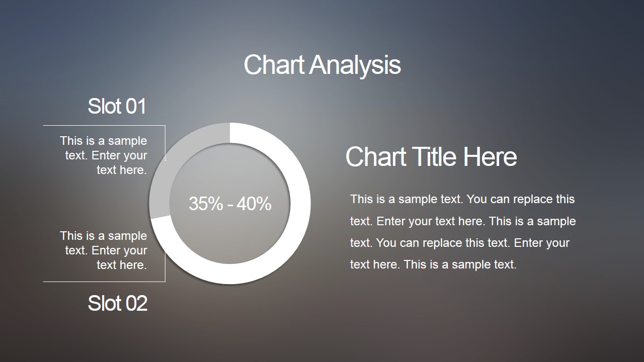Click the last paragraph line "text here. This is a sample text."

pyautogui.click(x=433, y=264)
